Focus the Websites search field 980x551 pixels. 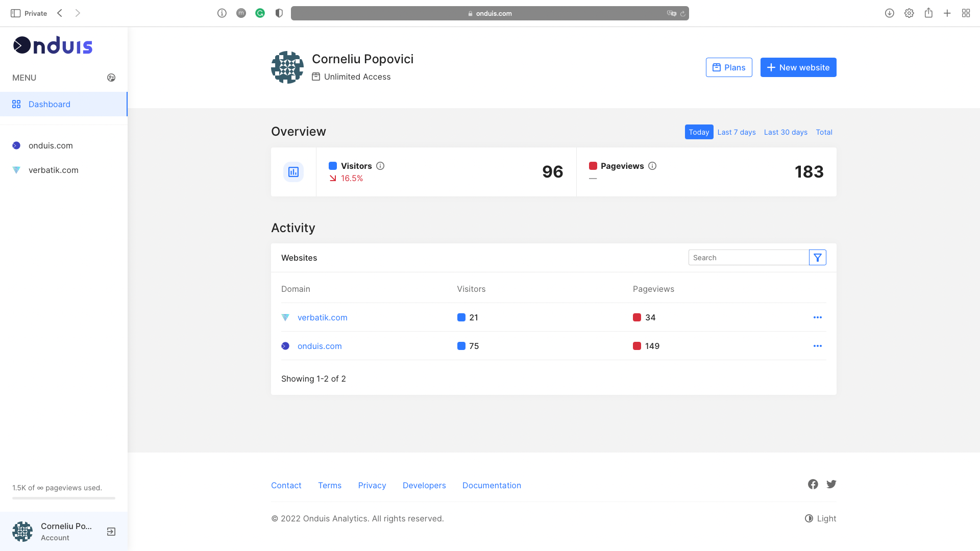tap(748, 258)
